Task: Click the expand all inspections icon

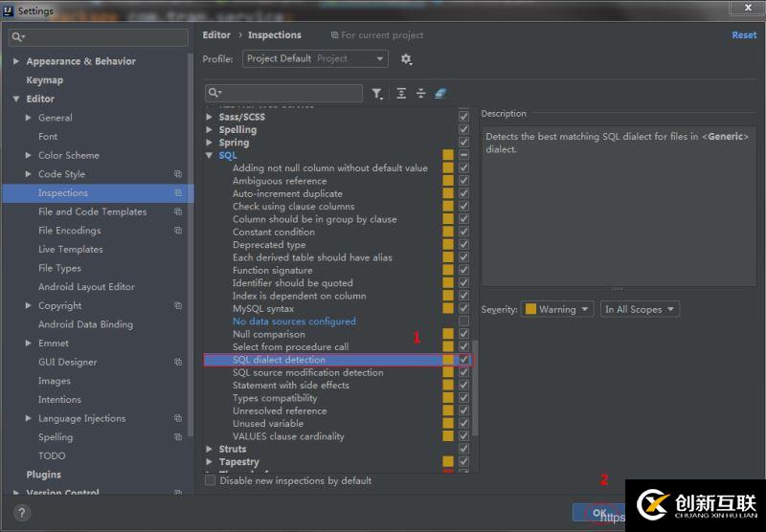Action: [x=401, y=93]
